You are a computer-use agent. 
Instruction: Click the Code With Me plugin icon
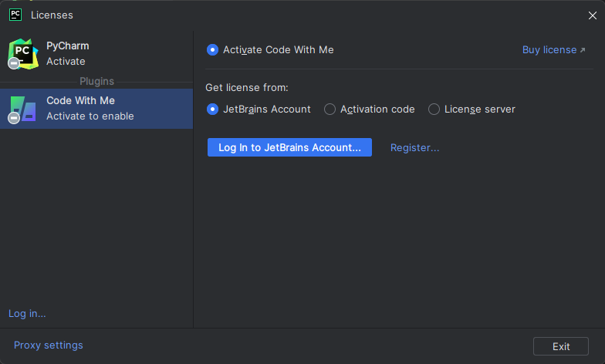click(x=24, y=108)
